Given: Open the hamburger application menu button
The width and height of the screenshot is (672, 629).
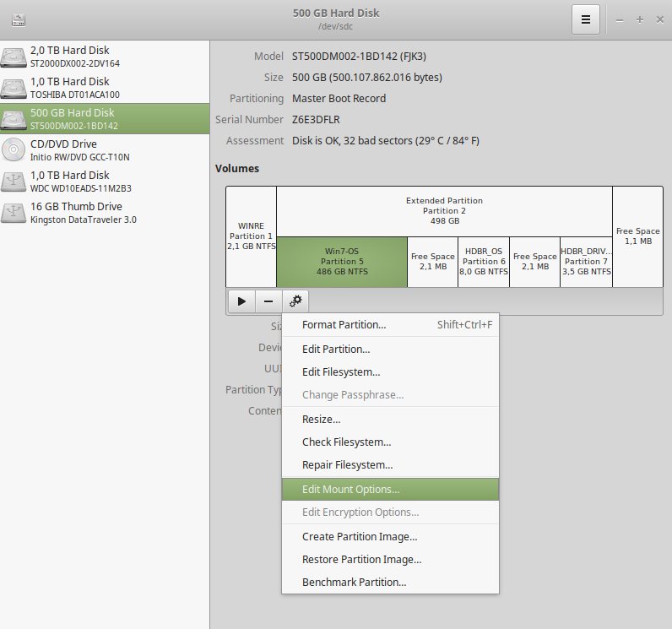Looking at the screenshot, I should (585, 19).
